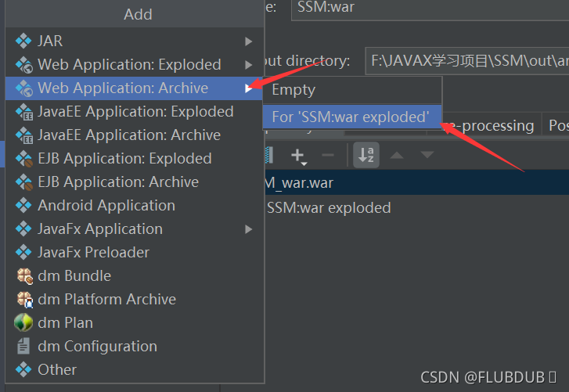Click the JavaEE Application: Exploded icon
Screen dimensions: 569x392
[24, 112]
